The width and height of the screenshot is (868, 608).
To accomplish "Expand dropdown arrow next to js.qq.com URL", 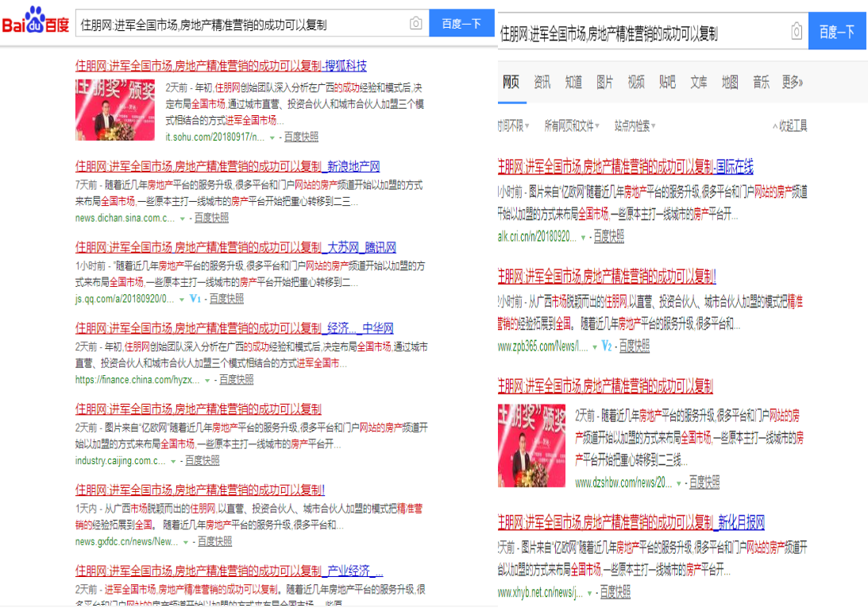I will (x=181, y=300).
